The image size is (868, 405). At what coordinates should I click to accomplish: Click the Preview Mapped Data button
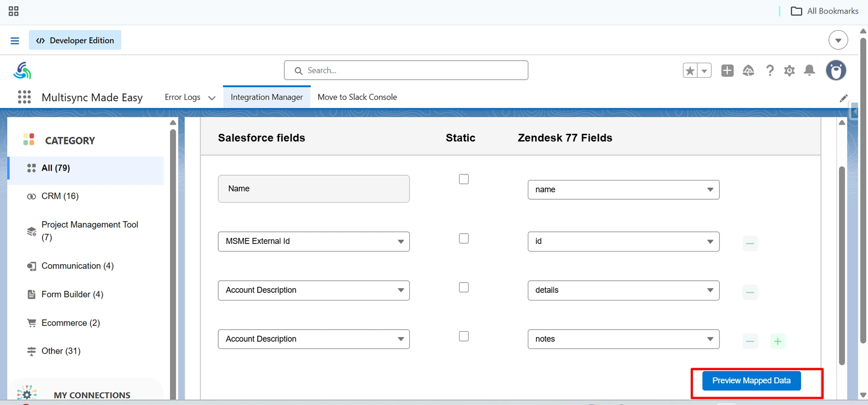(x=751, y=381)
